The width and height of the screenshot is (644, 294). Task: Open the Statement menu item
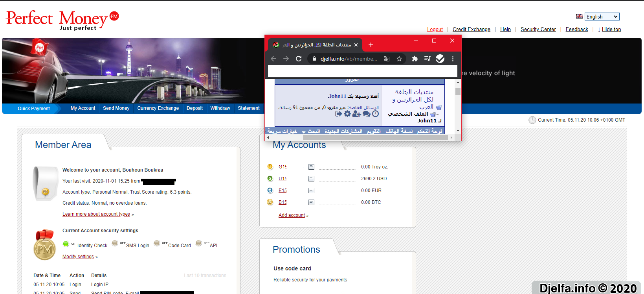[x=249, y=108]
